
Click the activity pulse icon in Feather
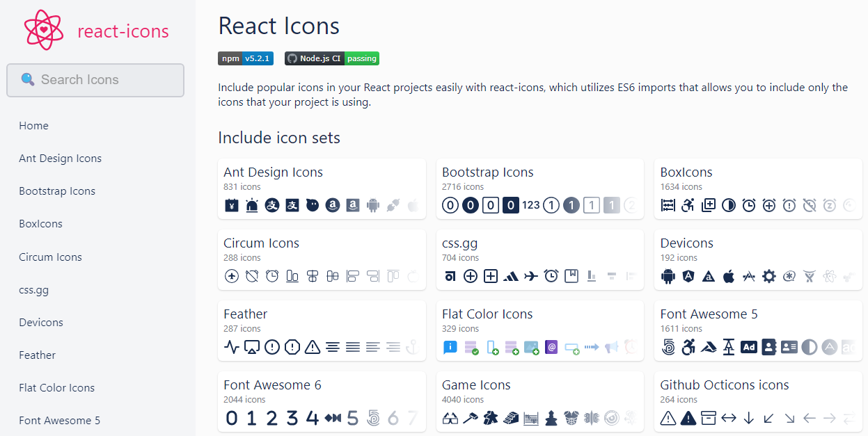click(232, 347)
